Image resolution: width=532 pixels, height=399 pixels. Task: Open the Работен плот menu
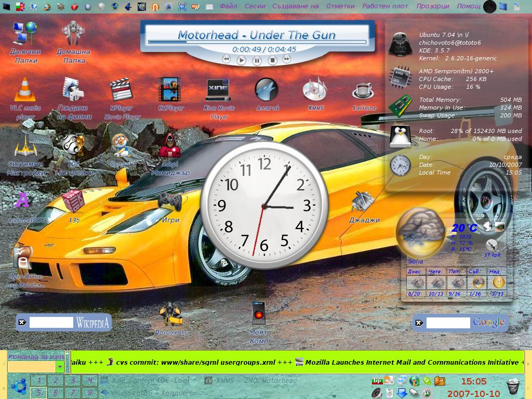coord(385,6)
